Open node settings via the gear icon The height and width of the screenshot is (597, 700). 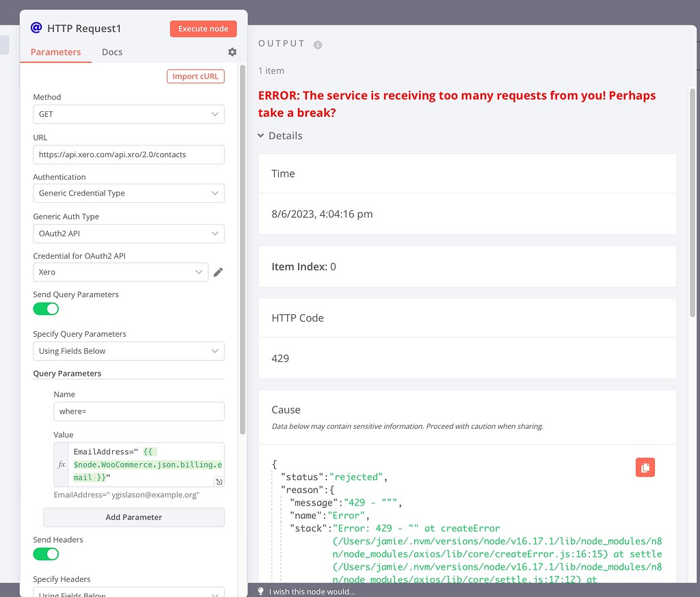point(232,51)
